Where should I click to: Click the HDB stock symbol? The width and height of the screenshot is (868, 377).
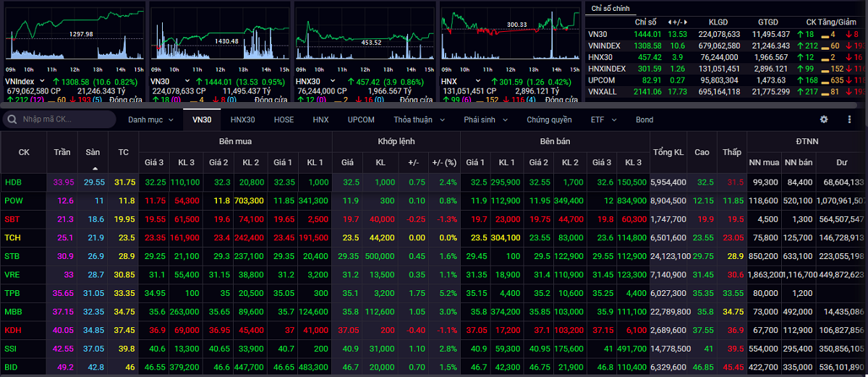[13, 182]
